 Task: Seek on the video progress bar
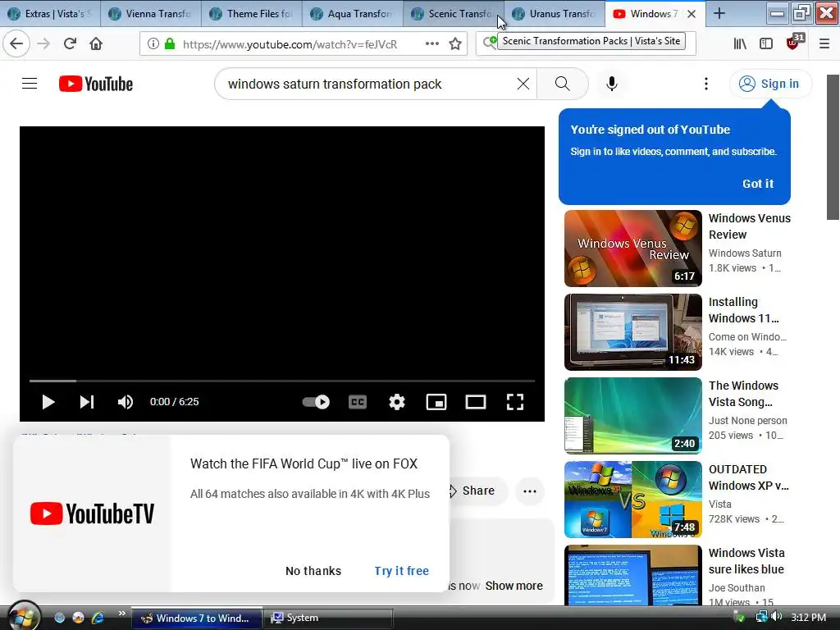point(282,381)
